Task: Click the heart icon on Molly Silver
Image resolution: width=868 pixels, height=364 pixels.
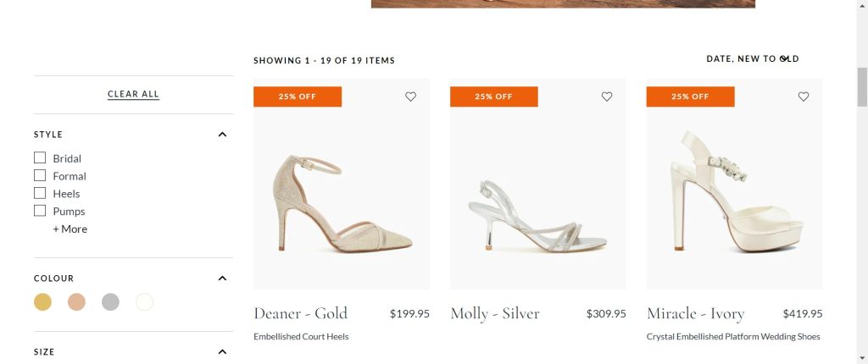Action: 607,97
